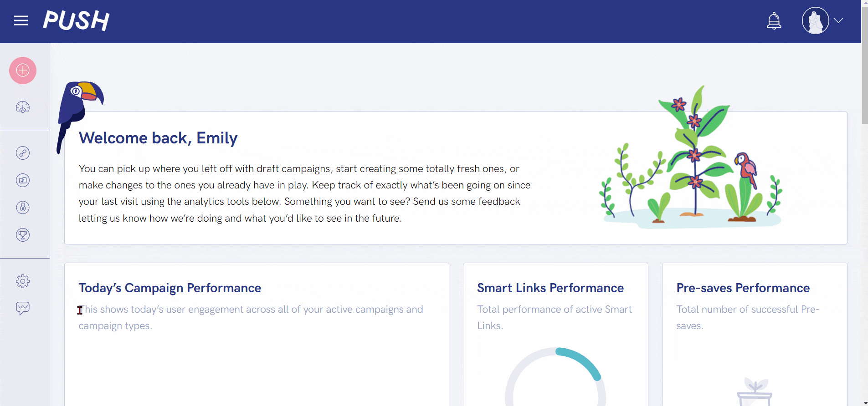Screen dimensions: 868x406
Task: Open the hamburger menu
Action: 21,20
